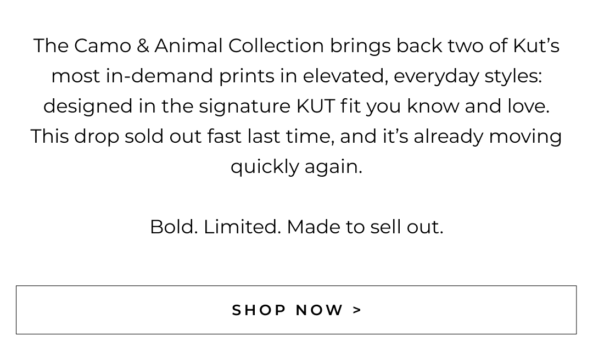Click the word "SHOP" in the button

[259, 310]
